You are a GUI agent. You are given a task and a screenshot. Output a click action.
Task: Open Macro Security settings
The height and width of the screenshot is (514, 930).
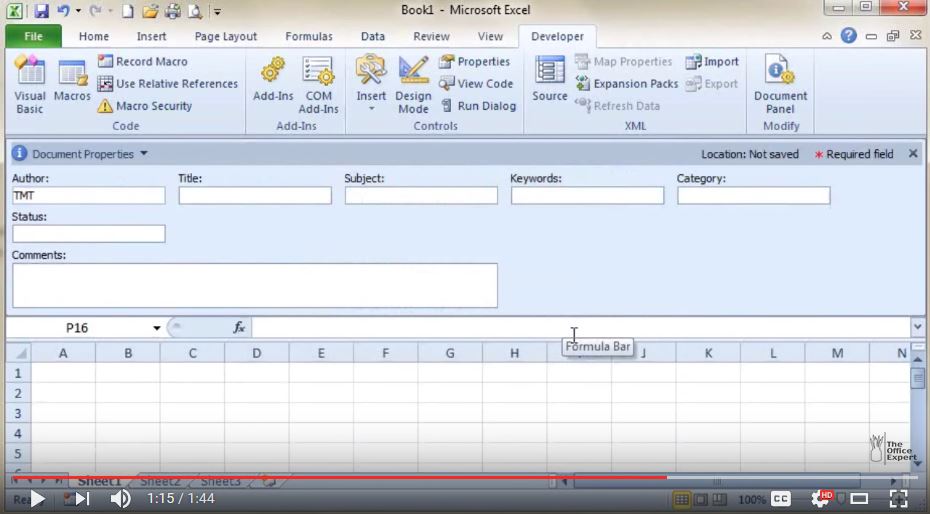coord(145,106)
